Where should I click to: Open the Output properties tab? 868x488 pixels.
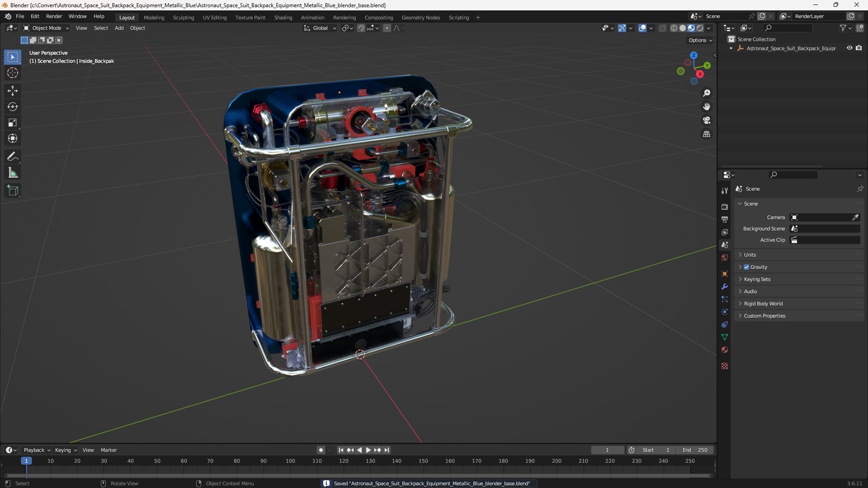pyautogui.click(x=725, y=219)
